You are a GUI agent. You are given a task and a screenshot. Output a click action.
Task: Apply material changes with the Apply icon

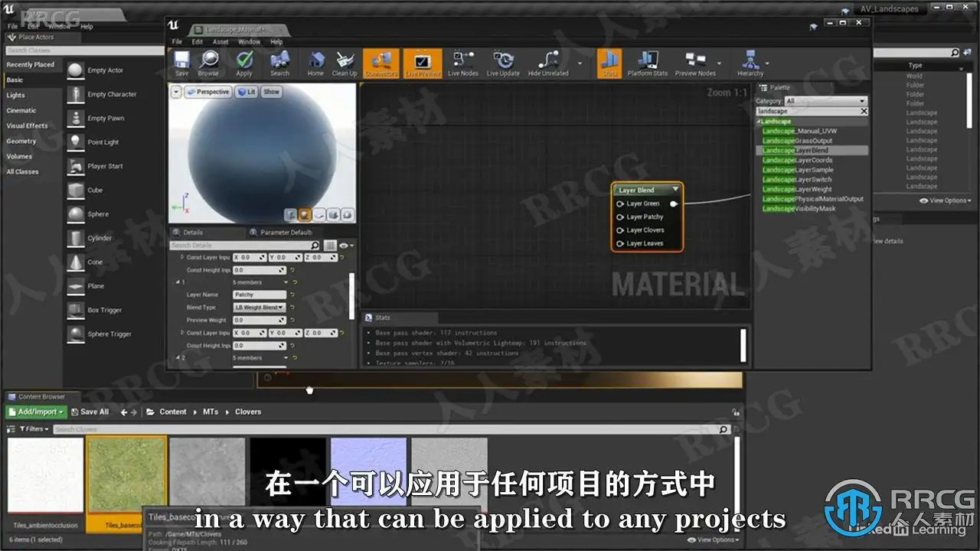[x=244, y=64]
